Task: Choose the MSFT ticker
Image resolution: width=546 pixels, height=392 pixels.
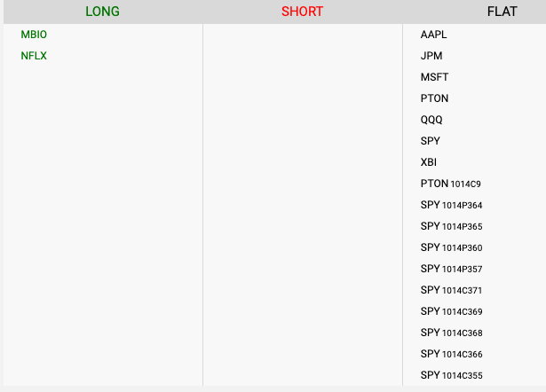Action: tap(434, 77)
